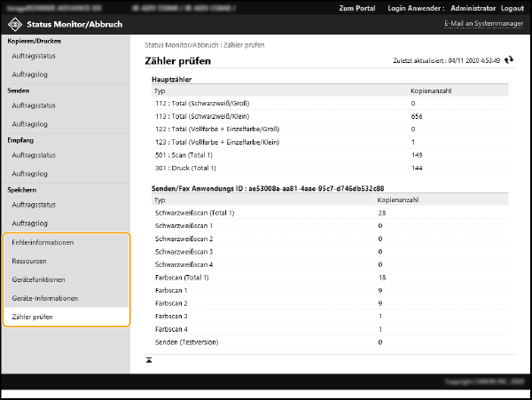The image size is (532, 400).
Task: Click the refresh icon next to the timestamp
Action: click(508, 60)
